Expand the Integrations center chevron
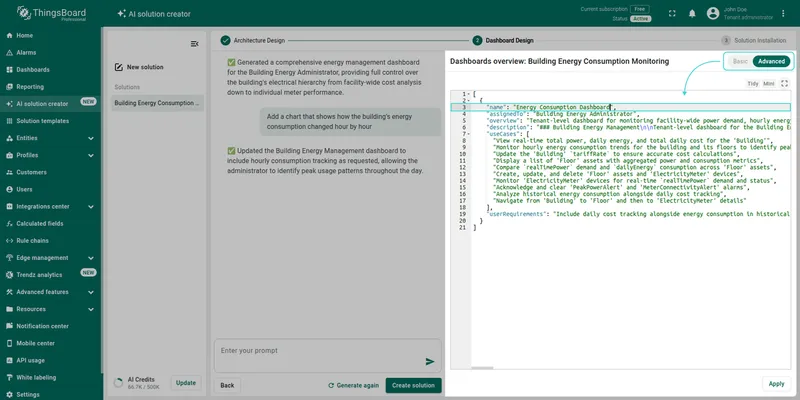This screenshot has height=400, width=800. 91,207
